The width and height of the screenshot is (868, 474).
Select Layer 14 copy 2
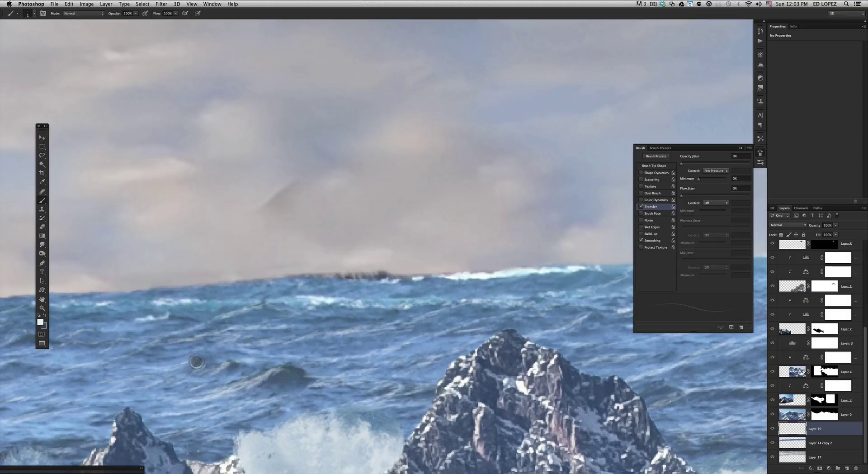(x=819, y=443)
